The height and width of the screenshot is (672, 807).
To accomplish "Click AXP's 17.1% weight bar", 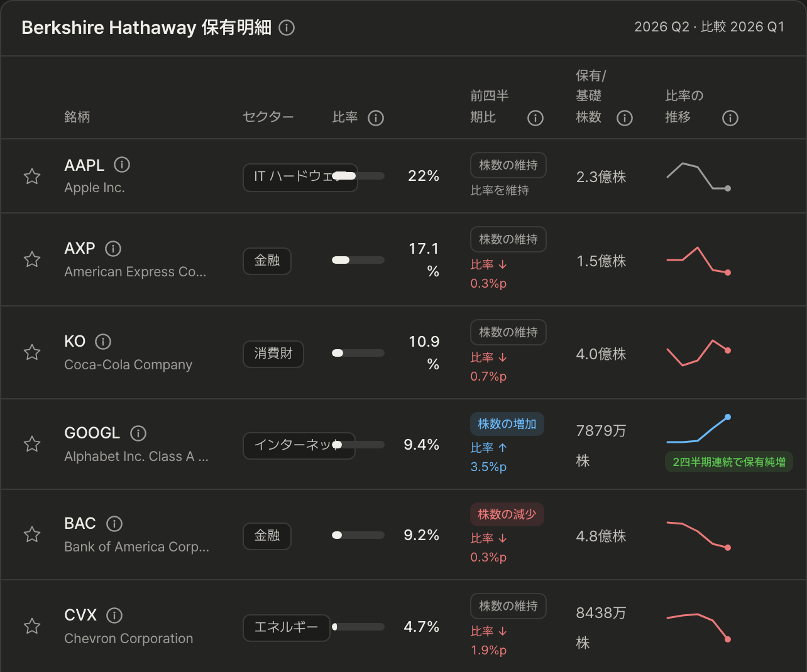I will (358, 260).
